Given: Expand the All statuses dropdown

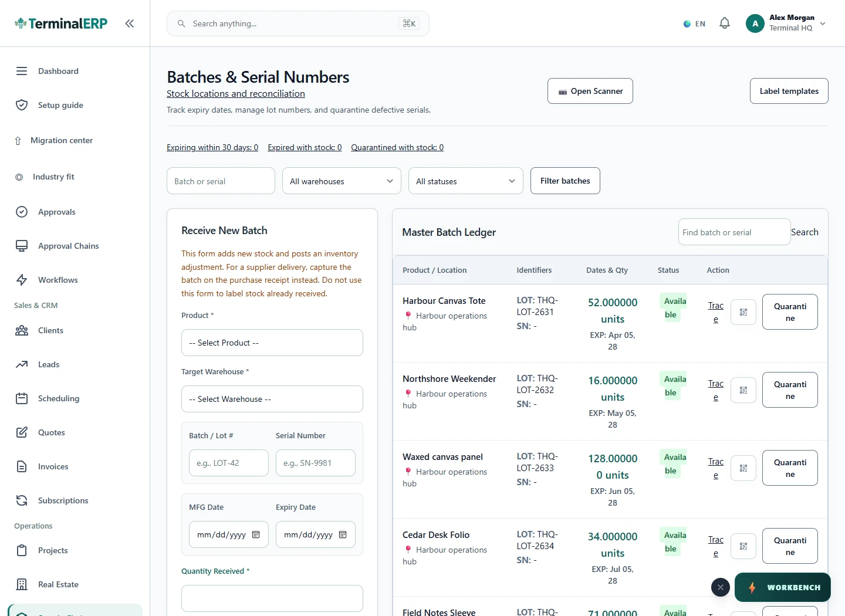Looking at the screenshot, I should 466,181.
